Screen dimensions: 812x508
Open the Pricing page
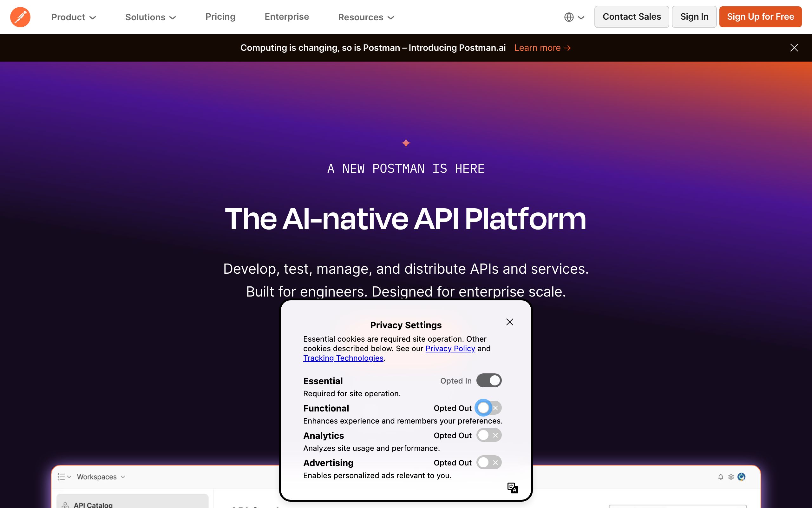(220, 17)
